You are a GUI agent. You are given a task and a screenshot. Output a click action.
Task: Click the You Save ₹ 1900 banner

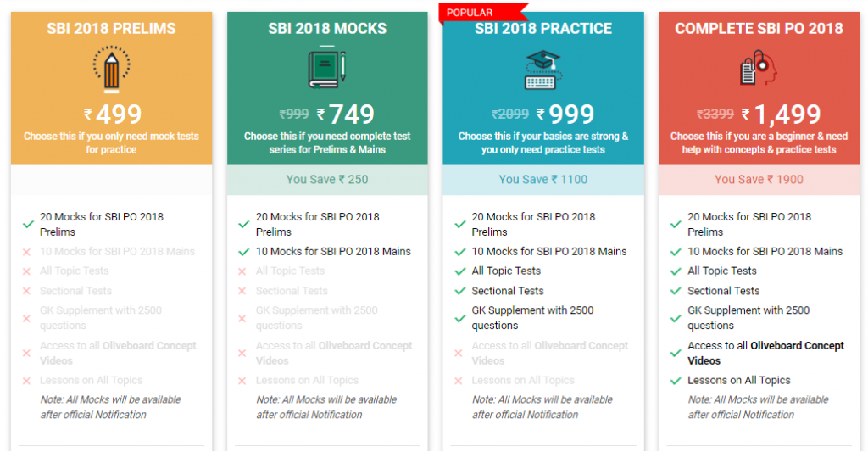[759, 180]
